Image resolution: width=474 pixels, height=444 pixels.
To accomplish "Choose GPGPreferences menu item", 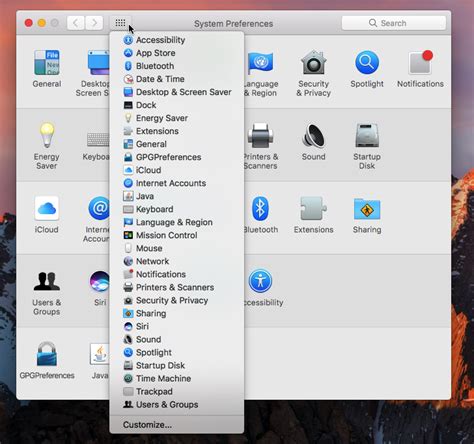I will (x=177, y=157).
